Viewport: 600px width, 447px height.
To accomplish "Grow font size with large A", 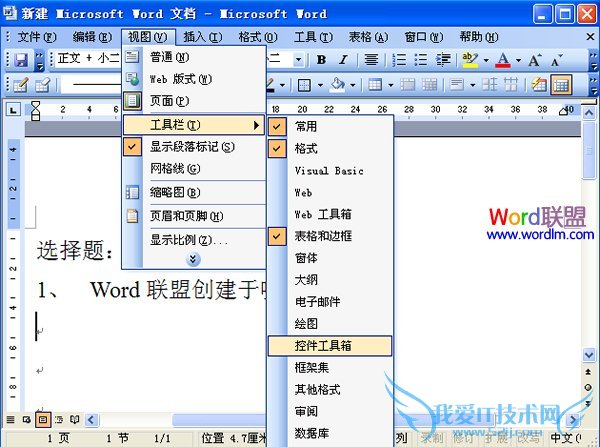I will [x=534, y=60].
